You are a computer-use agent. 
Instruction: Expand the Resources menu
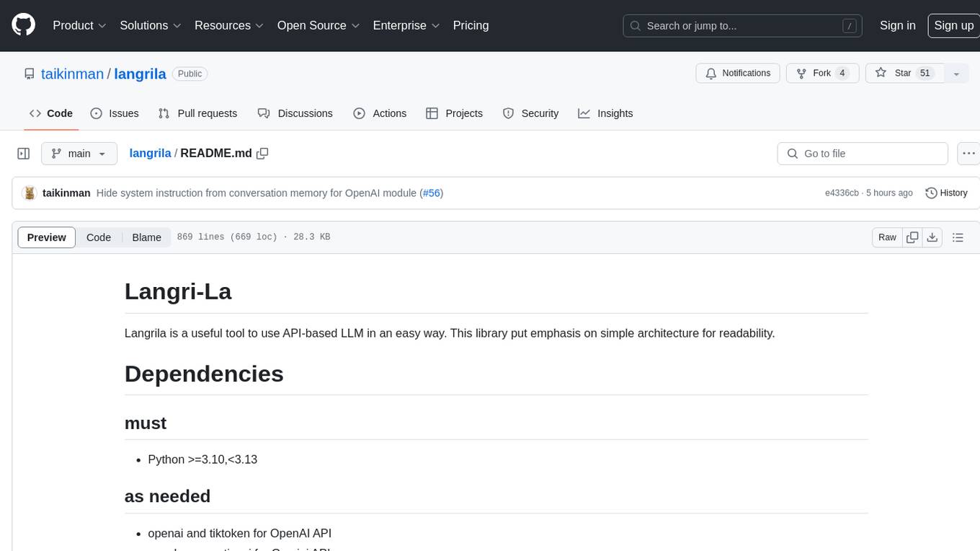229,25
